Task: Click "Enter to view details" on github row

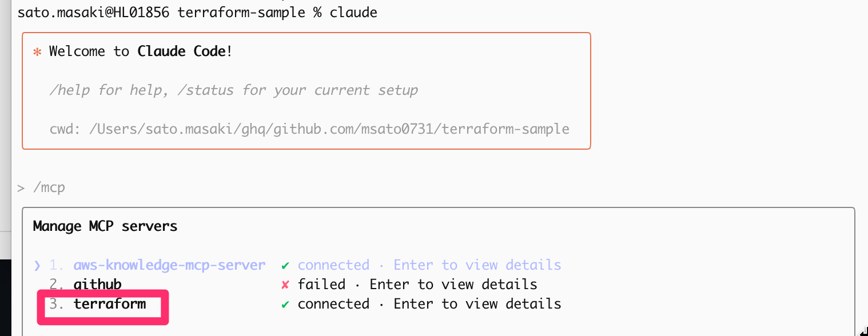Action: [453, 285]
